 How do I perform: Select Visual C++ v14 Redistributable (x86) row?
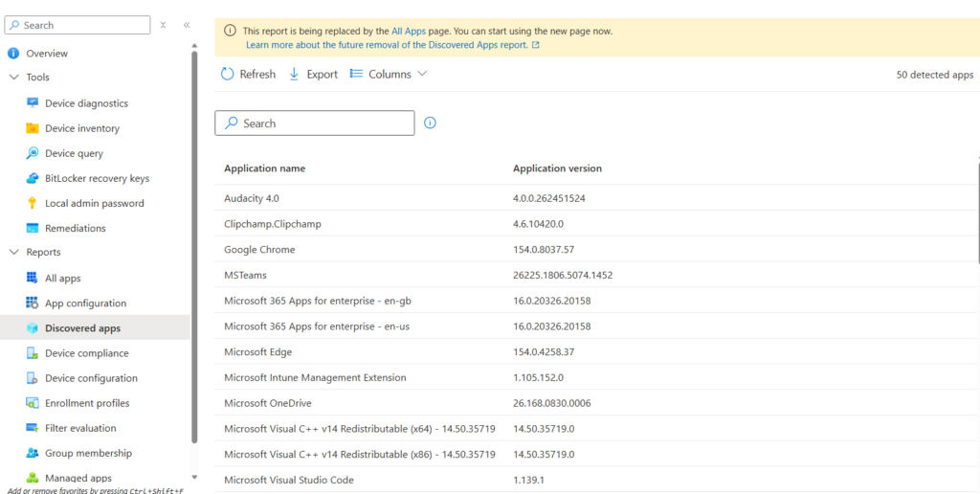[597, 455]
